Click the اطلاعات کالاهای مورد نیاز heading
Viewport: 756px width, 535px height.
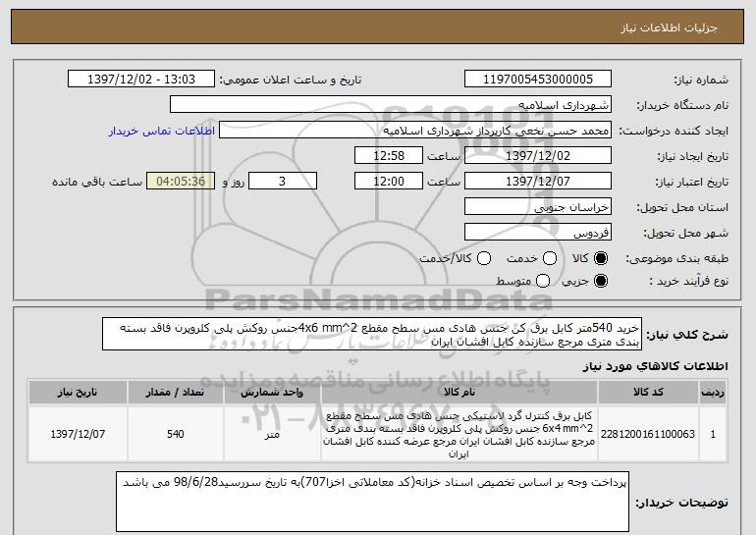tap(655, 367)
